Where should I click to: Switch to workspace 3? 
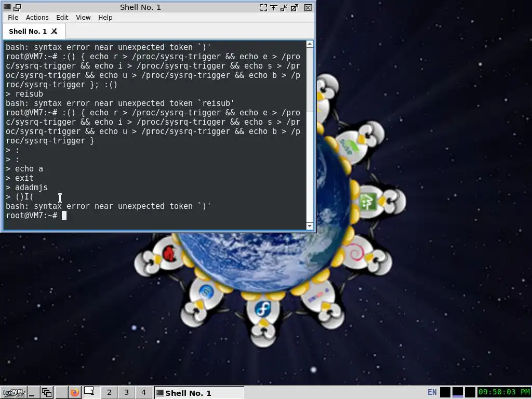pyautogui.click(x=127, y=393)
